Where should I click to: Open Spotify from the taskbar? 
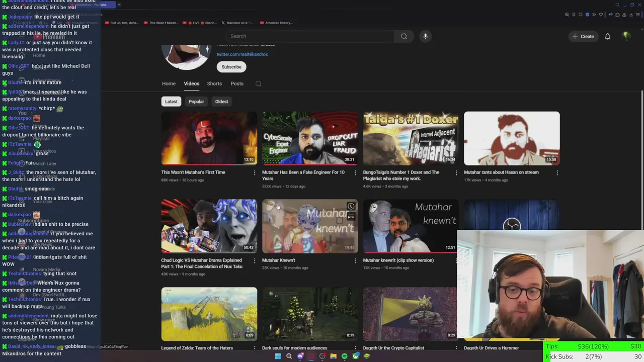(x=344, y=356)
